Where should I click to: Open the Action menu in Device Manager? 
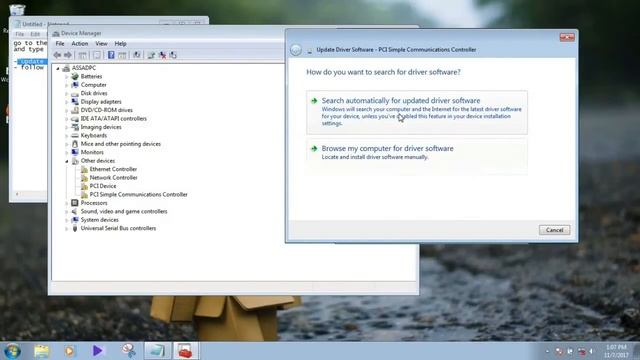[x=80, y=43]
